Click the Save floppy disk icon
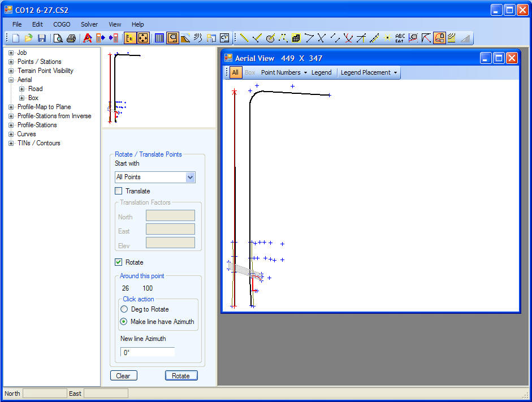Viewport: 532px width, 402px height. pos(41,38)
